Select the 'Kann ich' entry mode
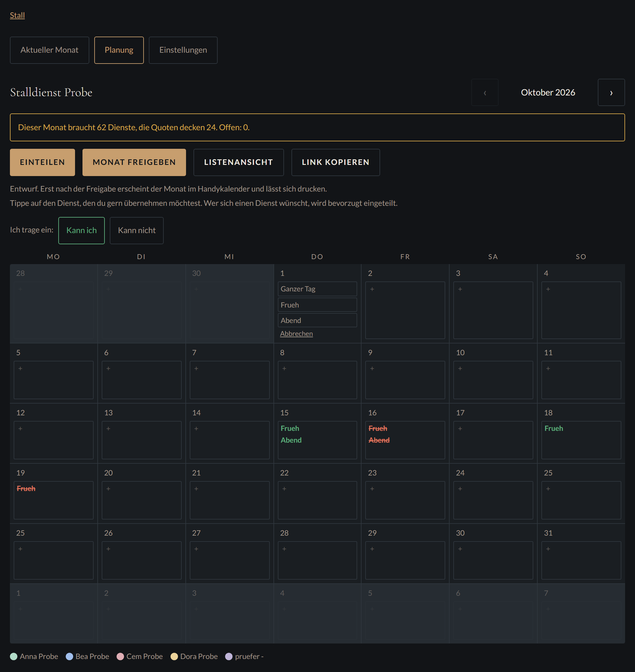 82,230
